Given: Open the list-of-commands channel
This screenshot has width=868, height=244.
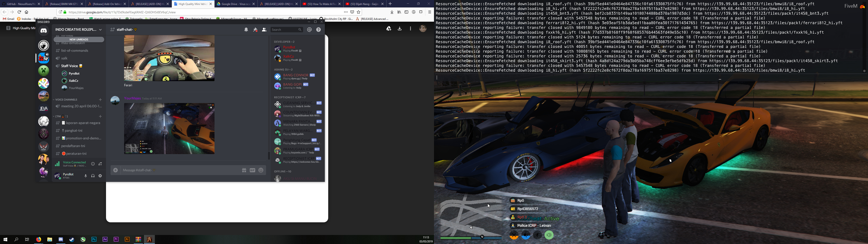Looking at the screenshot, I should click(75, 51).
